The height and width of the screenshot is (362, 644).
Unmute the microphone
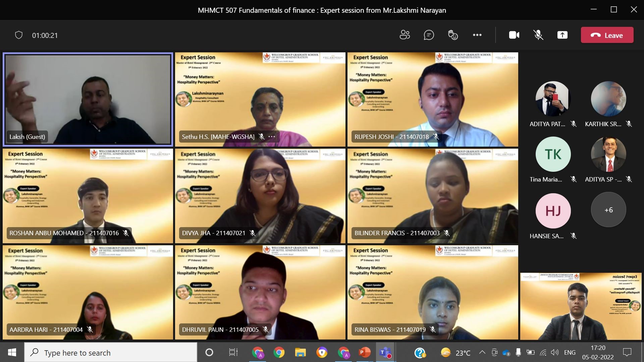point(538,35)
